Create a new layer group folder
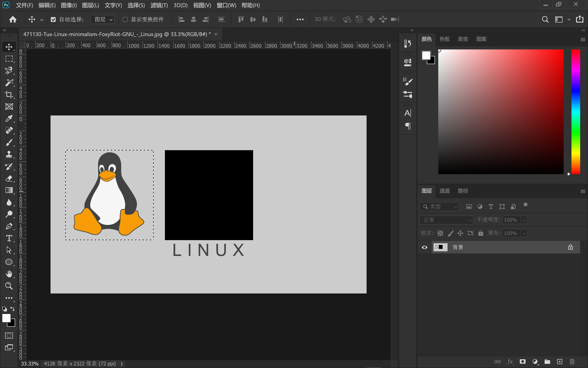The image size is (588, 368). (x=547, y=361)
